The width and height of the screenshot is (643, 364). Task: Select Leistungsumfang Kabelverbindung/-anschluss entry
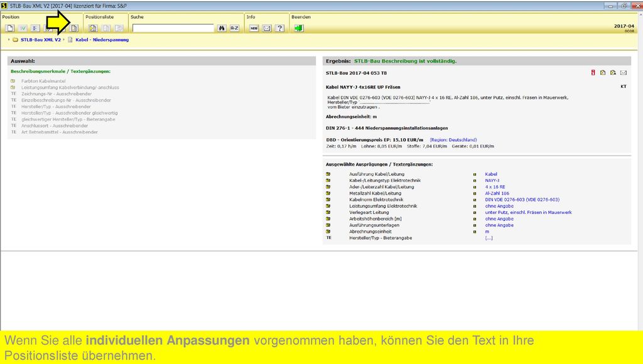[70, 87]
